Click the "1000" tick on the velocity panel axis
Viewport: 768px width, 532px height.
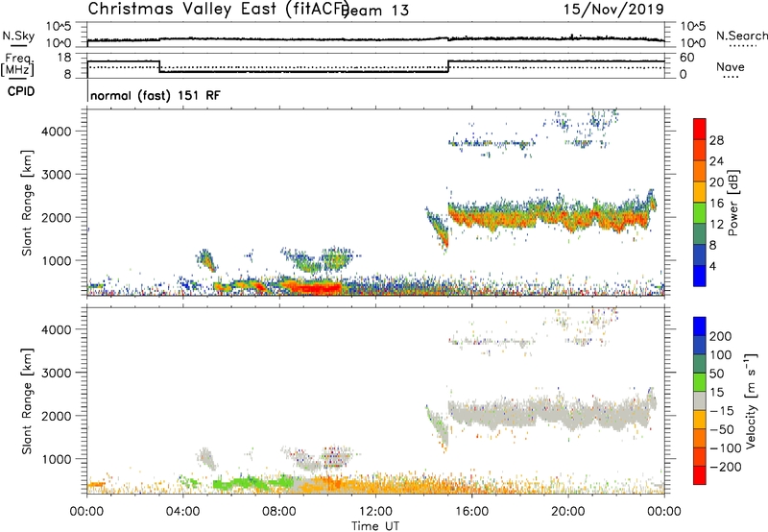[57, 459]
